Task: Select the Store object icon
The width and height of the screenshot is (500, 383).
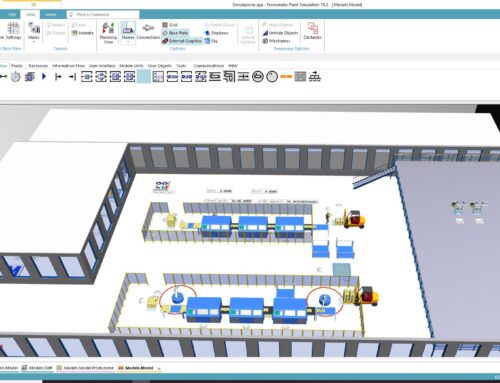Action: pos(158,77)
